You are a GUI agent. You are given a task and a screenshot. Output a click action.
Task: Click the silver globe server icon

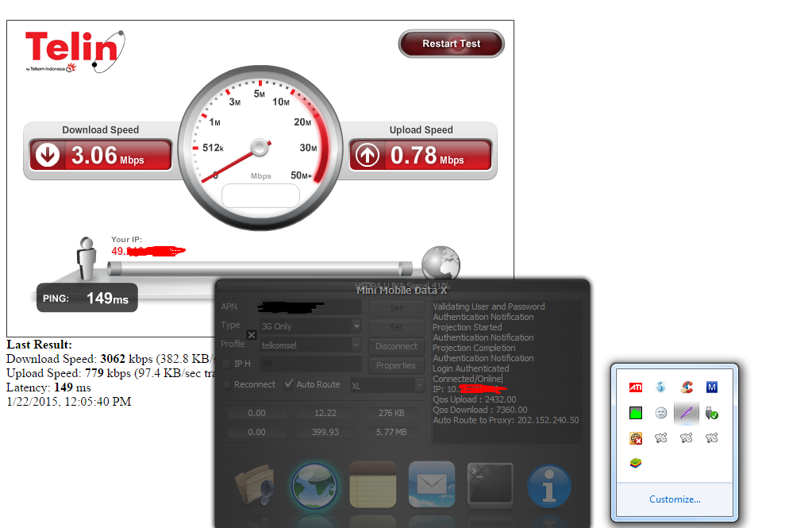pos(441,263)
